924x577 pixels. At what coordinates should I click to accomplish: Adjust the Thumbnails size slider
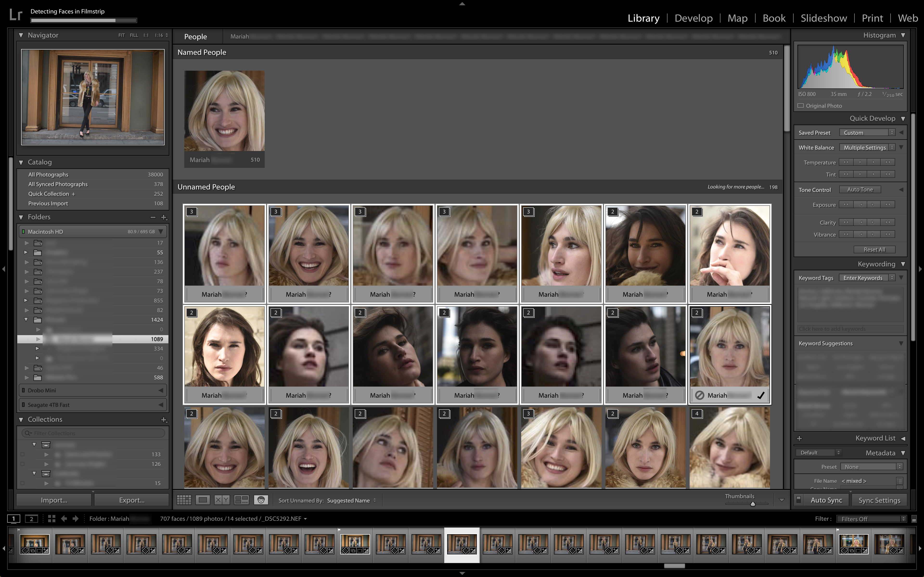click(x=753, y=504)
